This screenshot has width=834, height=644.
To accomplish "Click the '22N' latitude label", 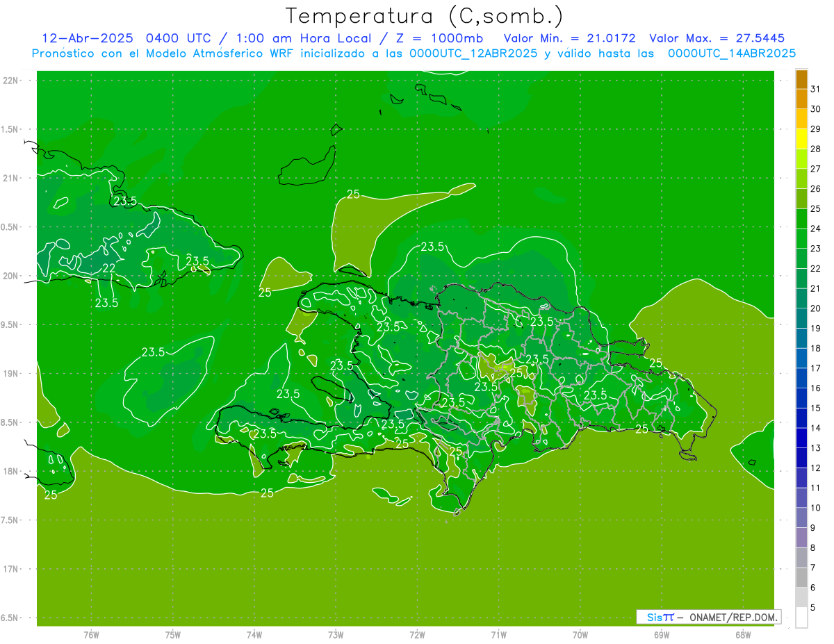I will 10,81.
